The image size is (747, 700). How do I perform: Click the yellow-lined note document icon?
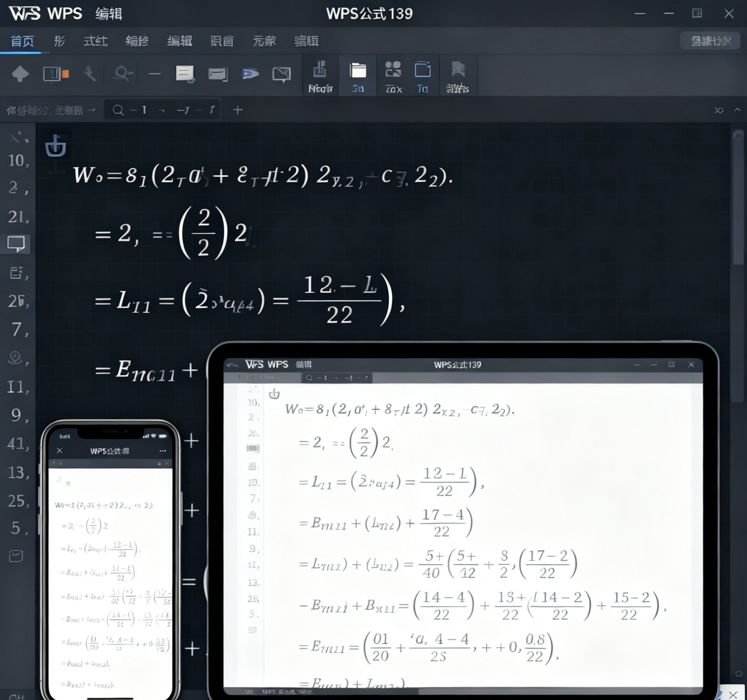point(185,74)
